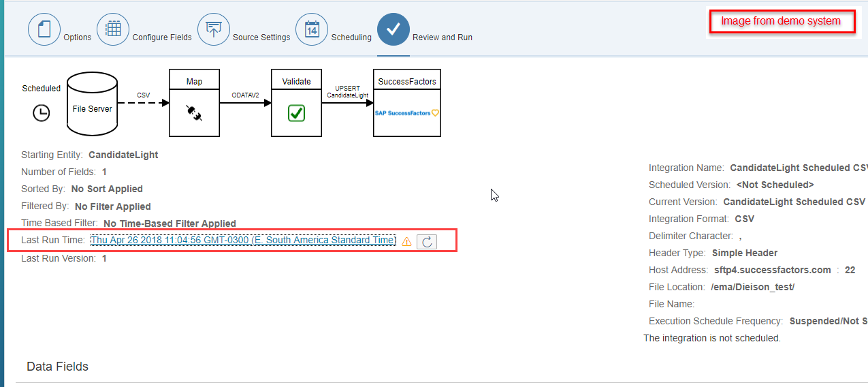This screenshot has height=387, width=868.
Task: Click the Configure Fields grid icon
Action: pos(113,29)
